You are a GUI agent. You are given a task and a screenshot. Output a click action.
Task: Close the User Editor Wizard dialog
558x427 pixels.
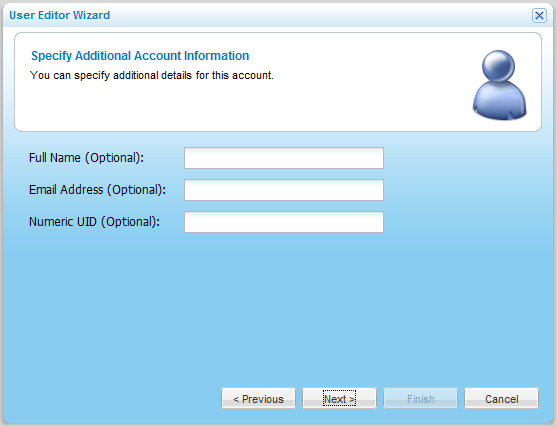539,16
